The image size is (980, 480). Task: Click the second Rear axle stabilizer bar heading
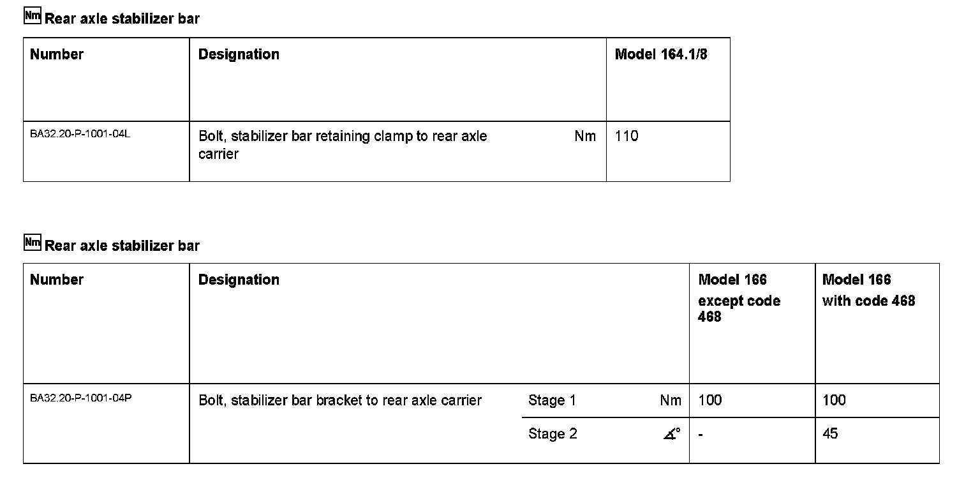pos(122,246)
